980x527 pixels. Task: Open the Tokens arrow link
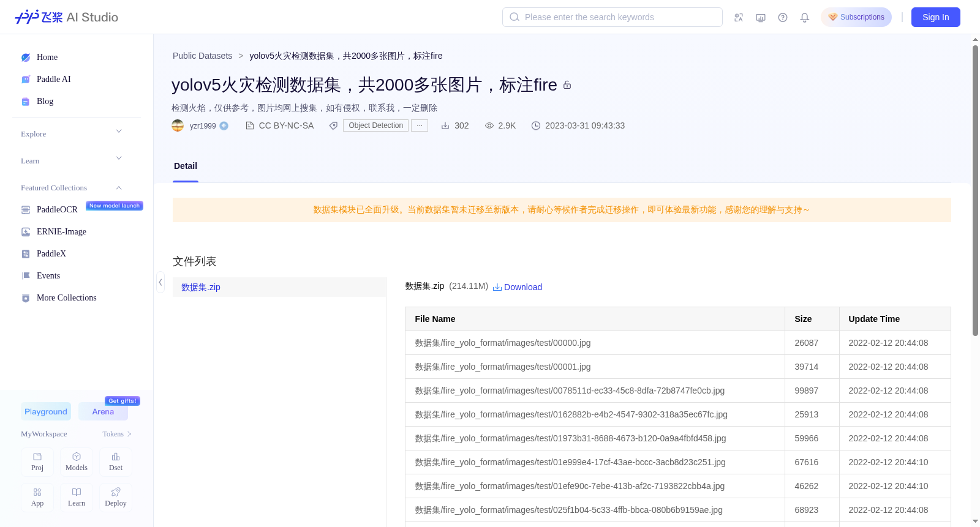117,434
